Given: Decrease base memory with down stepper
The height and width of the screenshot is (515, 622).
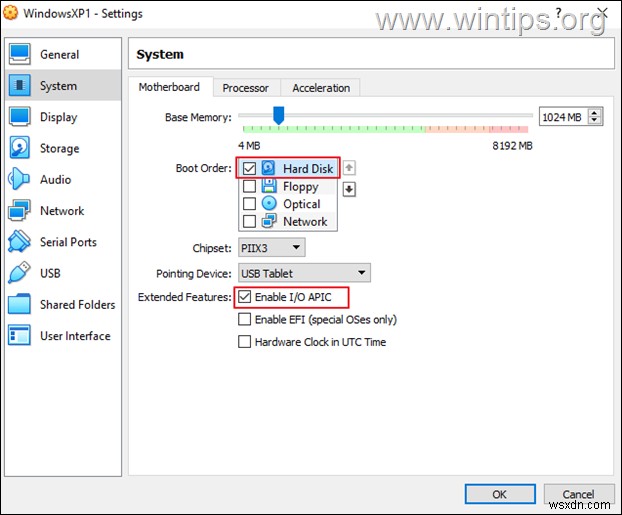Looking at the screenshot, I should [594, 121].
